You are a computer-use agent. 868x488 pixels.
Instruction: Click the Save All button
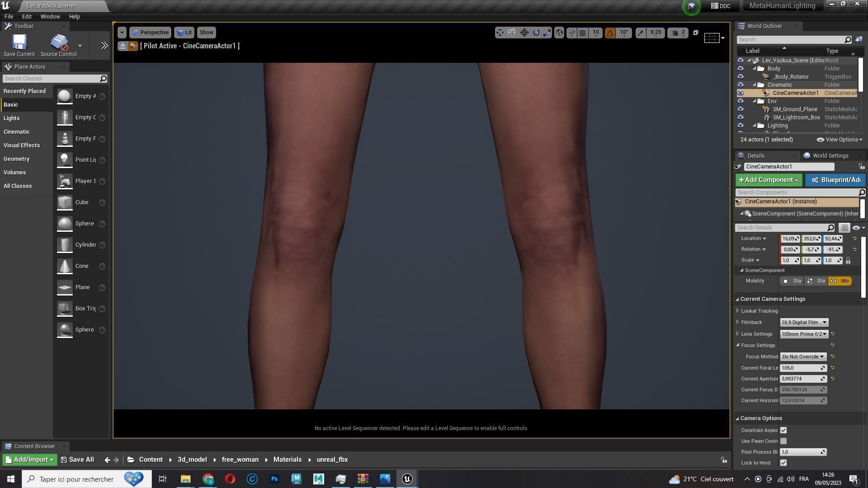pos(77,460)
